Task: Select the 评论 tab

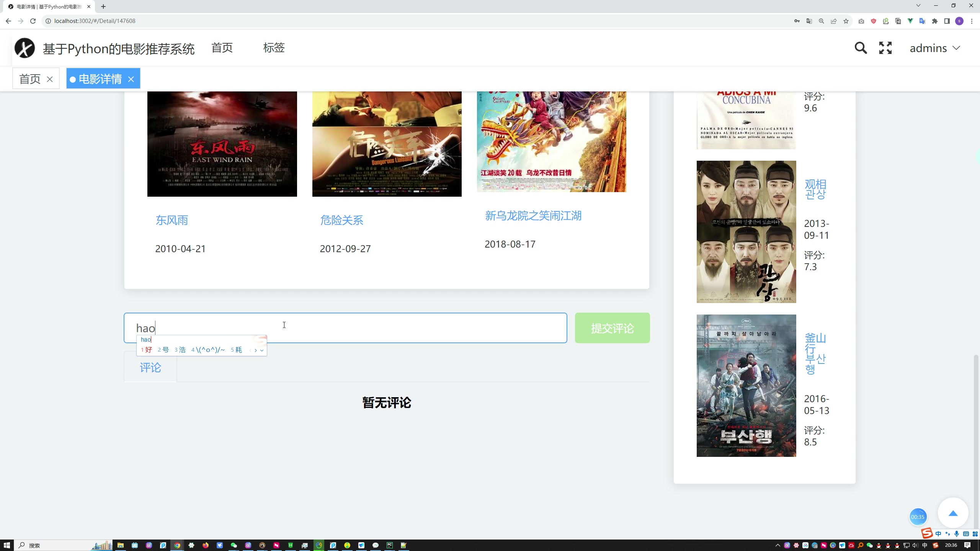Action: coord(150,367)
